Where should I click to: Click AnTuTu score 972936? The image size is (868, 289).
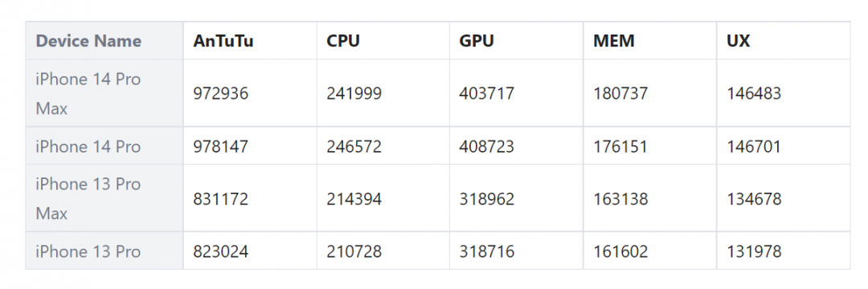(x=221, y=93)
